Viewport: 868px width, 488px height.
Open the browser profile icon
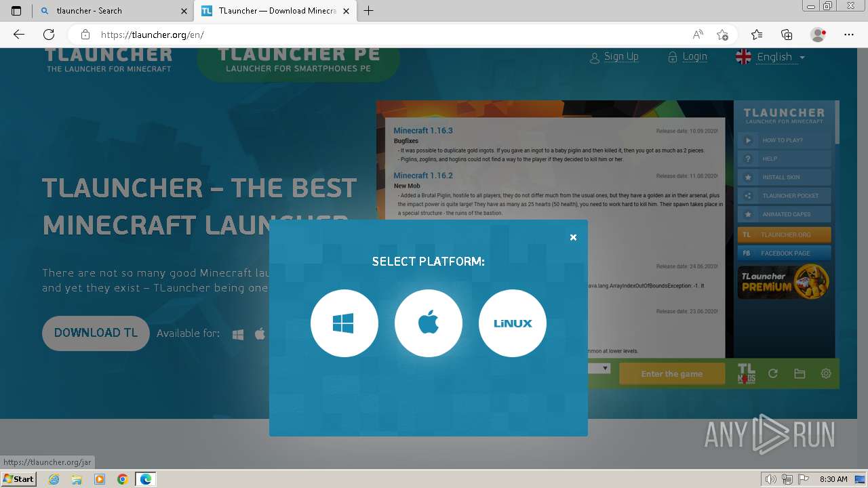tap(818, 35)
